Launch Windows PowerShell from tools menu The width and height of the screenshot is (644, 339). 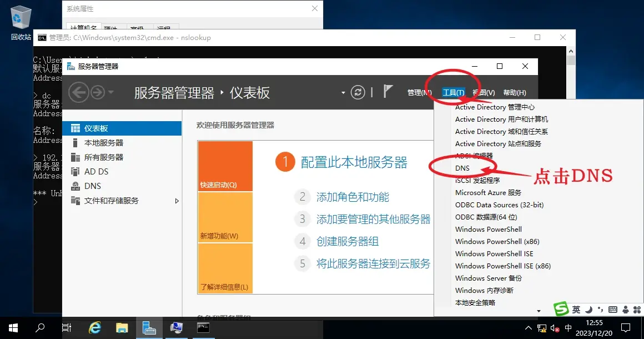[x=489, y=230]
